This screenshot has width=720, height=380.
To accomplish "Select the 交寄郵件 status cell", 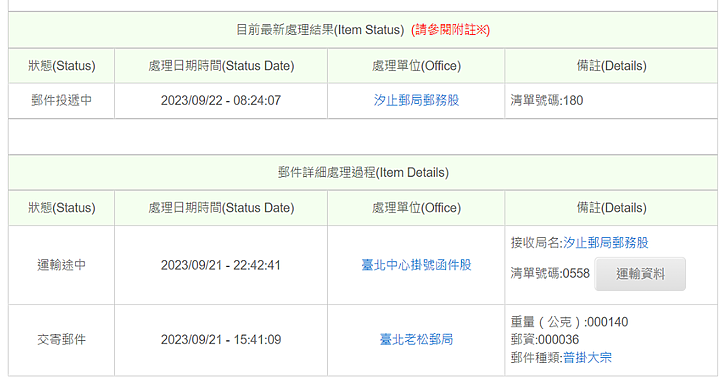I will coord(62,340).
